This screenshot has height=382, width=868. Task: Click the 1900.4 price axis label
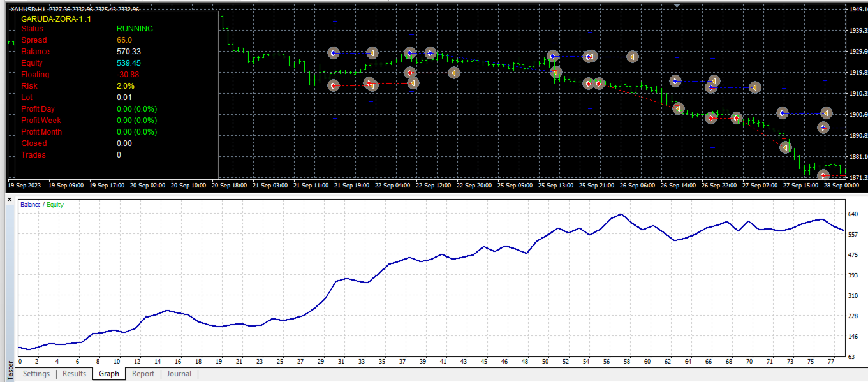[858, 115]
